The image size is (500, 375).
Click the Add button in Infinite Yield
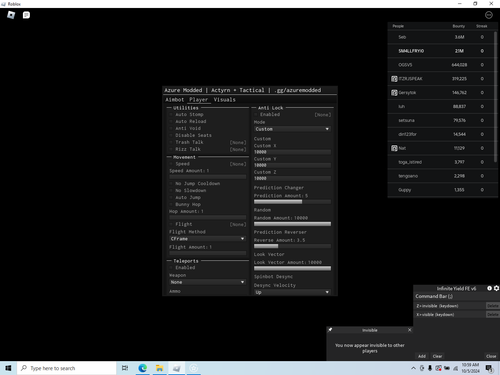(422, 356)
